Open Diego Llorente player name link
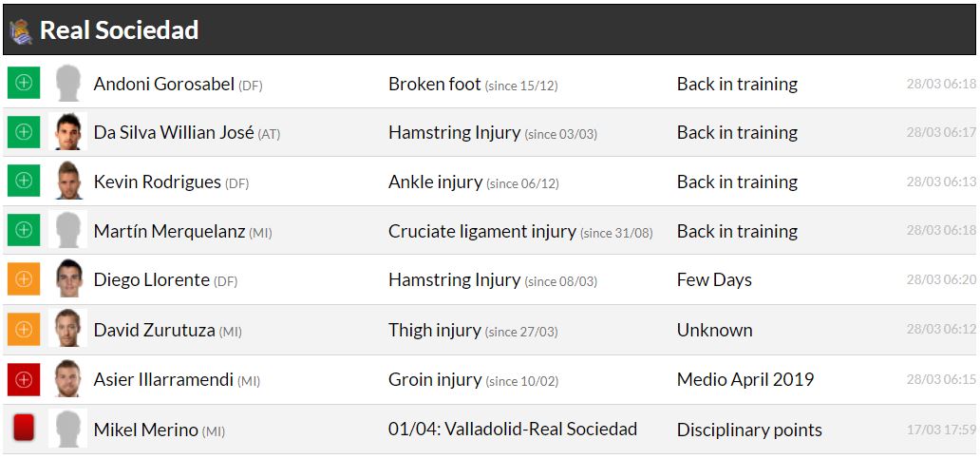The image size is (980, 459). (151, 279)
